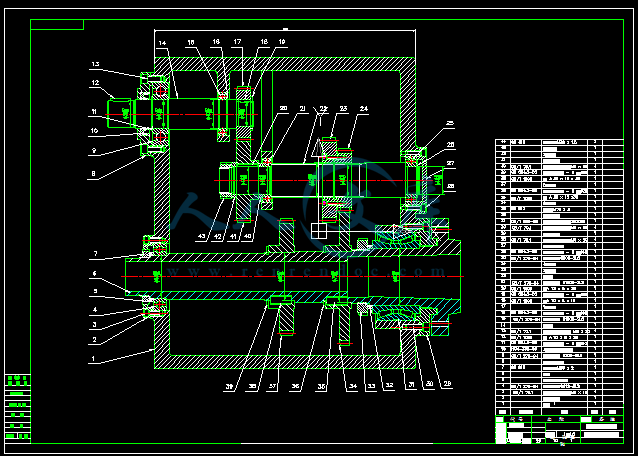This screenshot has height=456, width=638.
Task: Pick balloon label 12
Action: coord(95,83)
